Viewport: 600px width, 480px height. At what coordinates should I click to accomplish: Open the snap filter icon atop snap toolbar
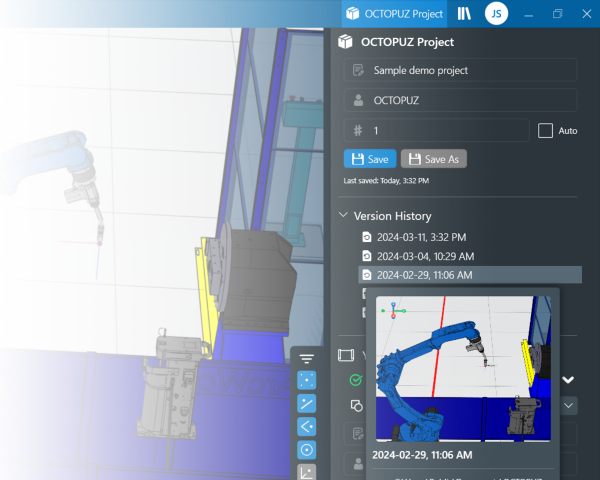point(307,358)
